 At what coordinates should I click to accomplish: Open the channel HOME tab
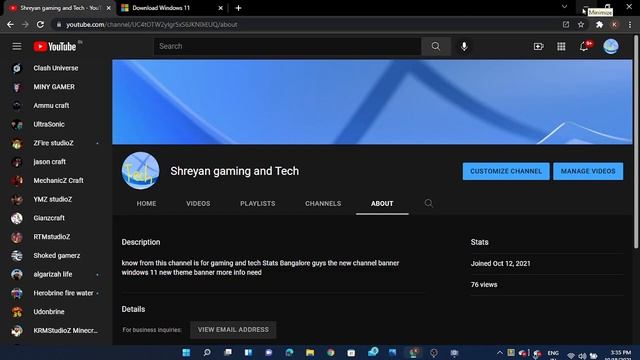tap(146, 203)
